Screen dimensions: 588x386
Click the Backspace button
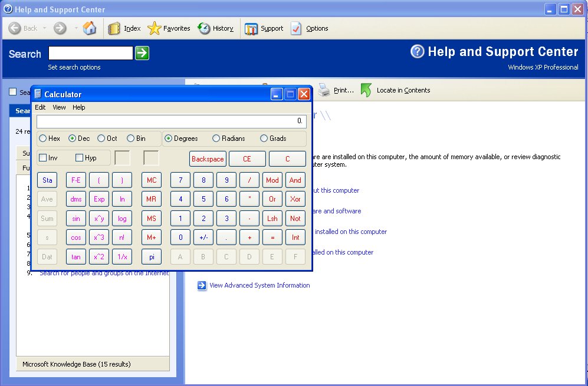pos(208,159)
